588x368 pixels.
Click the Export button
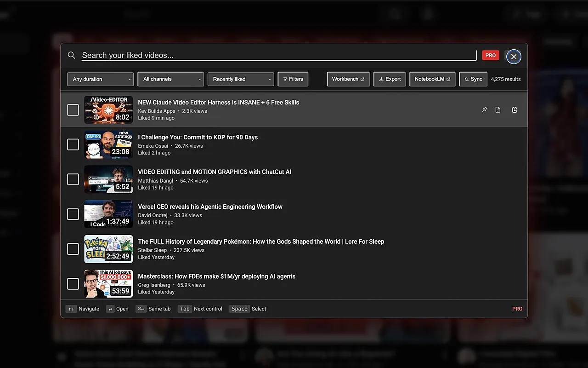(390, 79)
